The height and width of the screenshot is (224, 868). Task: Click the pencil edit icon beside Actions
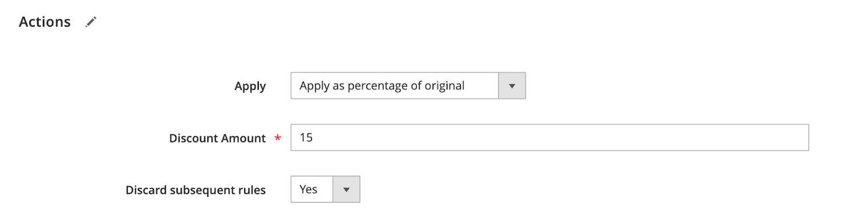(91, 22)
